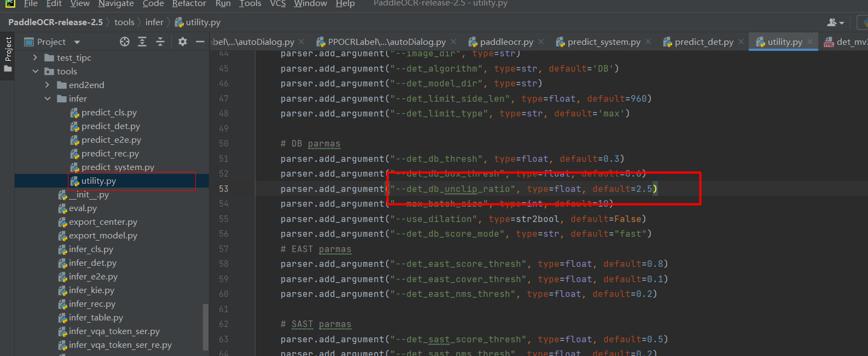
Task: Open the Tools menu
Action: coord(250,3)
